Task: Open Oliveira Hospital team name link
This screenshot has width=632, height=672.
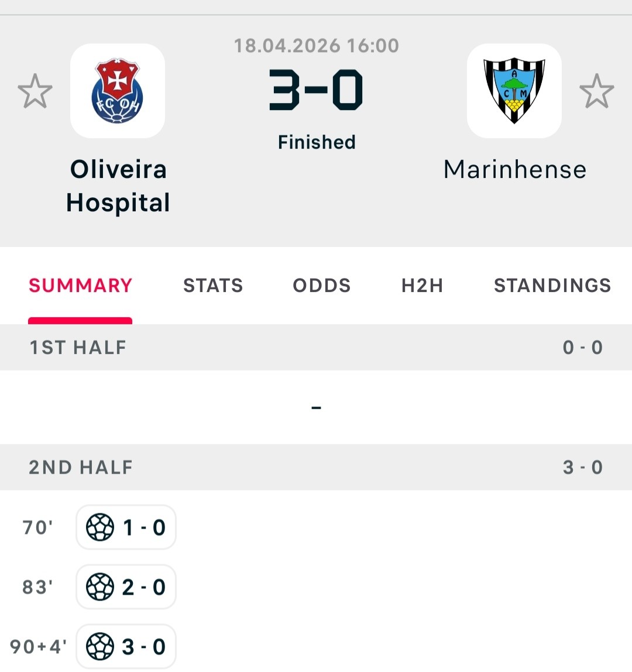Action: [x=118, y=186]
